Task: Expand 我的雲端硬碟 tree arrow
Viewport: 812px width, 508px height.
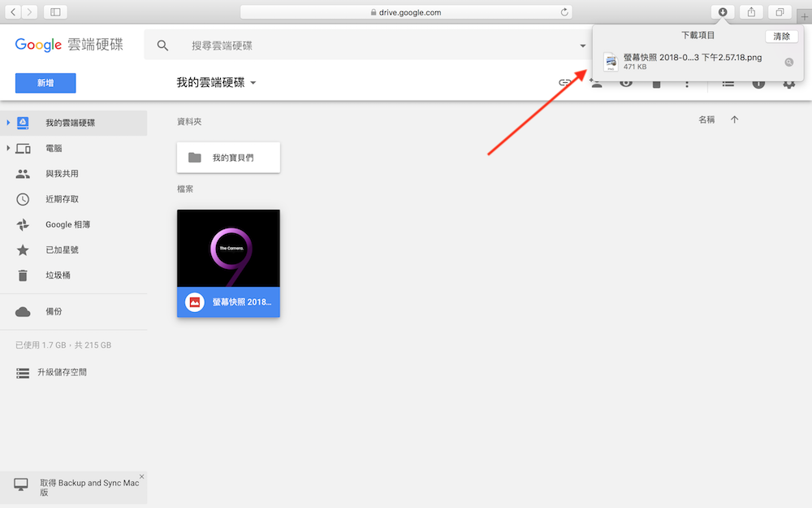Action: coord(8,123)
